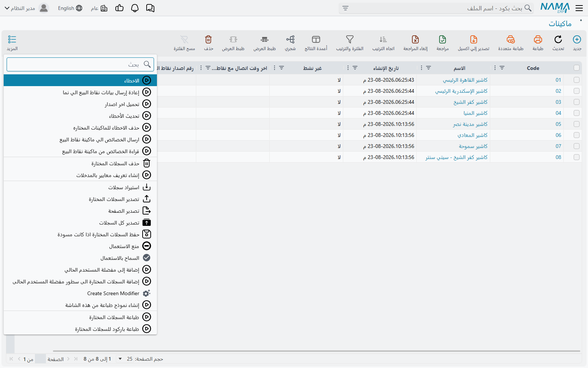Toggle the select-all checkbox in header

click(577, 68)
